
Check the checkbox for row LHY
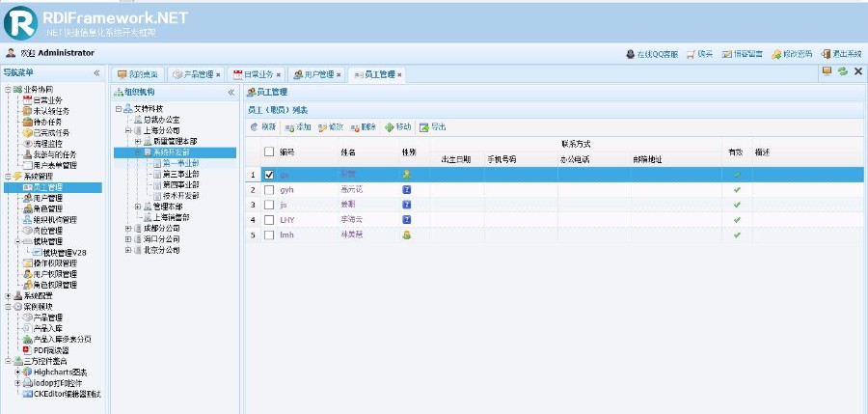tap(269, 219)
